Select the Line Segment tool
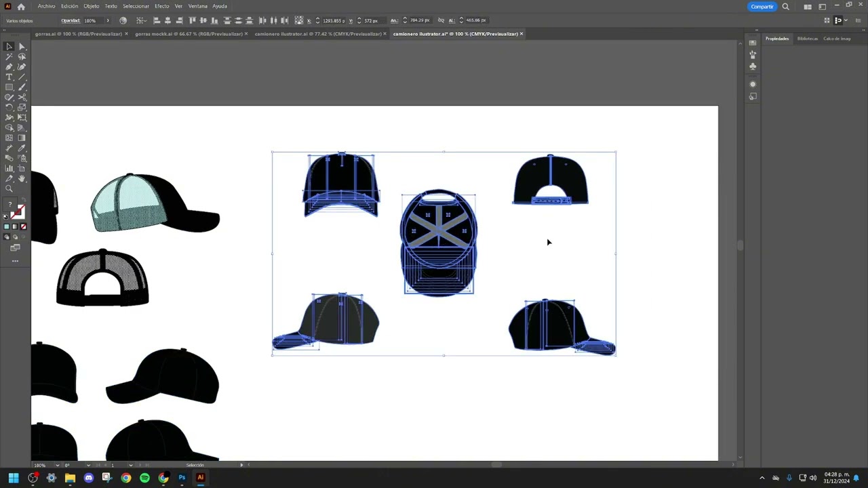Viewport: 868px width, 488px height. 22,77
